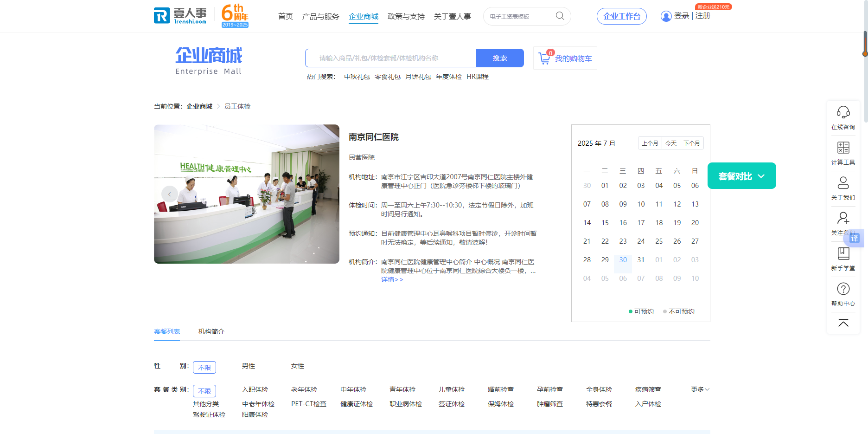Filter by 肿瘤筛查 category
868x434 pixels.
tap(550, 404)
